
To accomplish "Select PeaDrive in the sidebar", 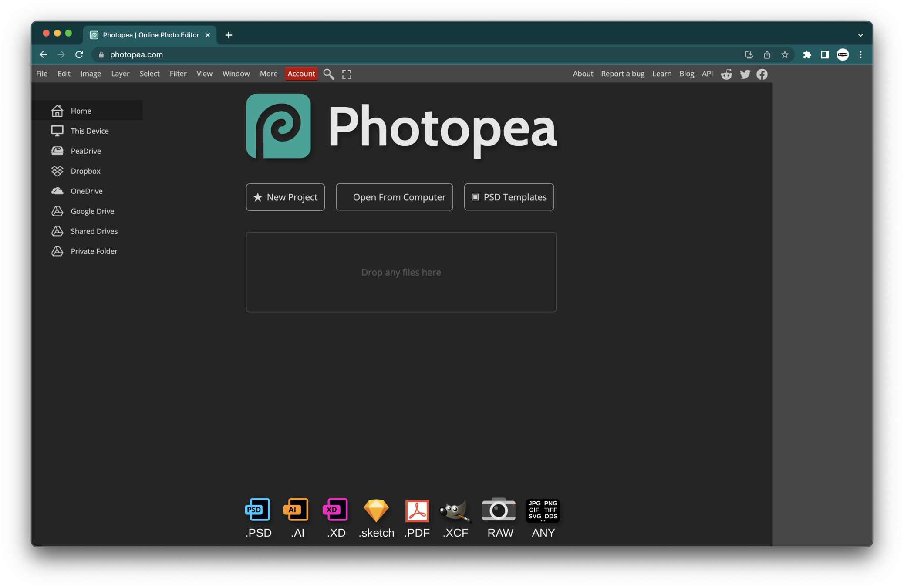I will click(x=85, y=151).
